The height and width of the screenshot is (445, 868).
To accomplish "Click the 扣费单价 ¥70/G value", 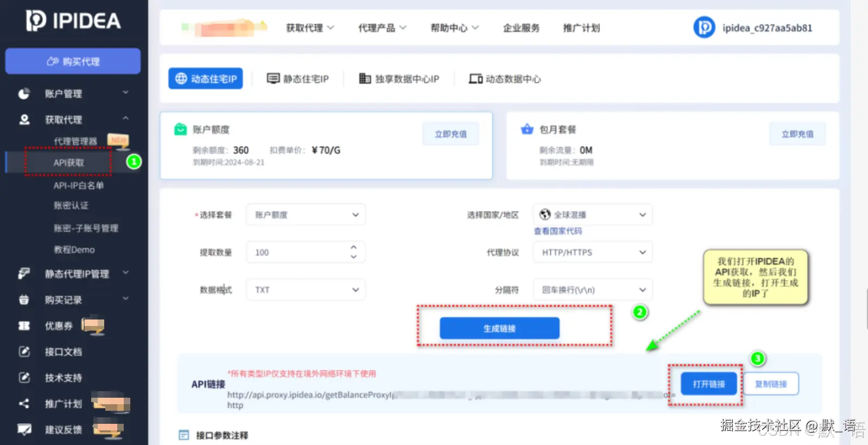I will [x=326, y=150].
